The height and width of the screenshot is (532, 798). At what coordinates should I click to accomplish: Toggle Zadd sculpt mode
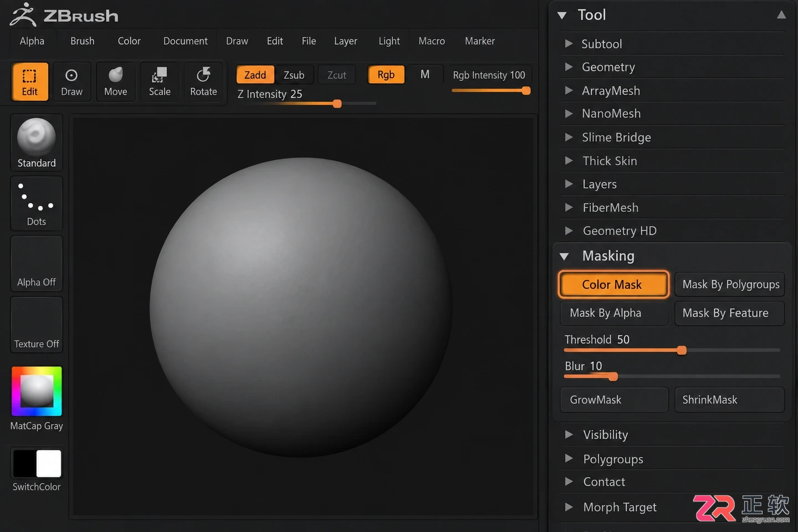pos(255,75)
